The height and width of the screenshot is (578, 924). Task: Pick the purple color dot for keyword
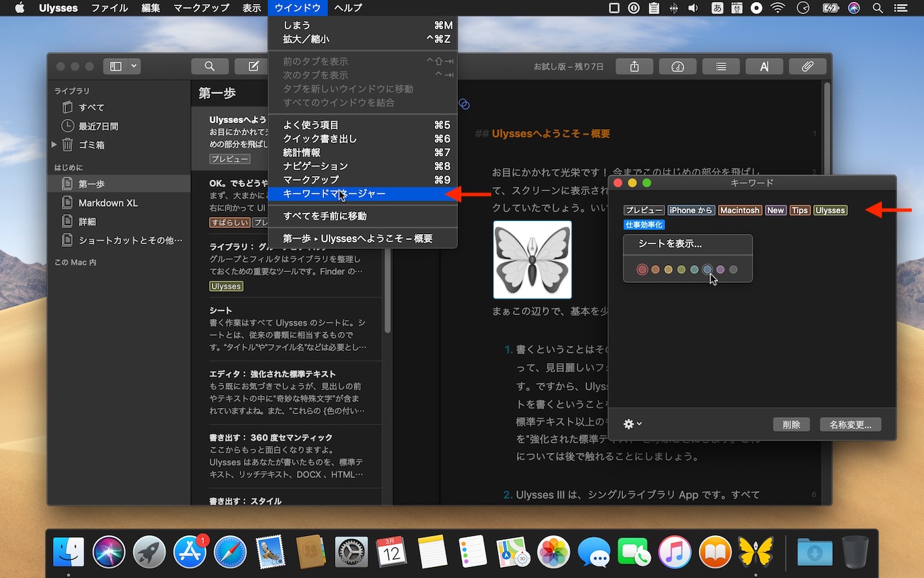(x=720, y=269)
